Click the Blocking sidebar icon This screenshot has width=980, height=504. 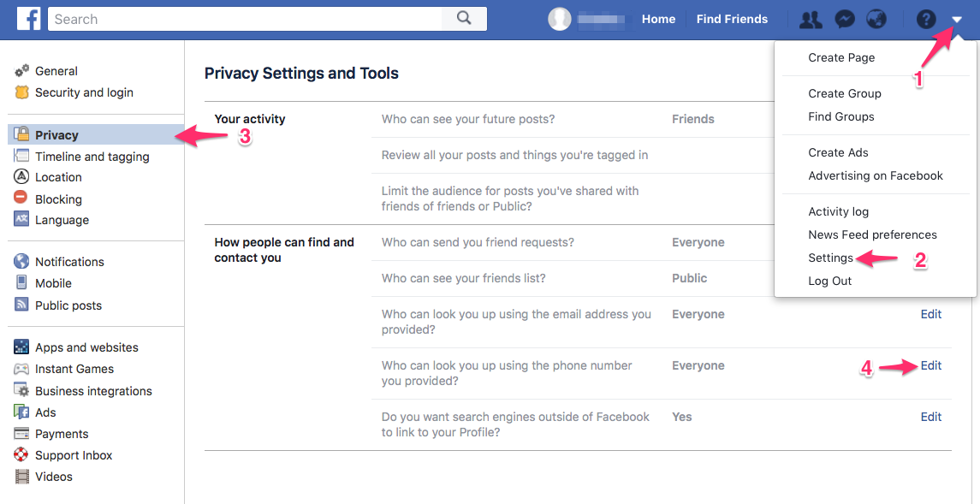coord(21,199)
